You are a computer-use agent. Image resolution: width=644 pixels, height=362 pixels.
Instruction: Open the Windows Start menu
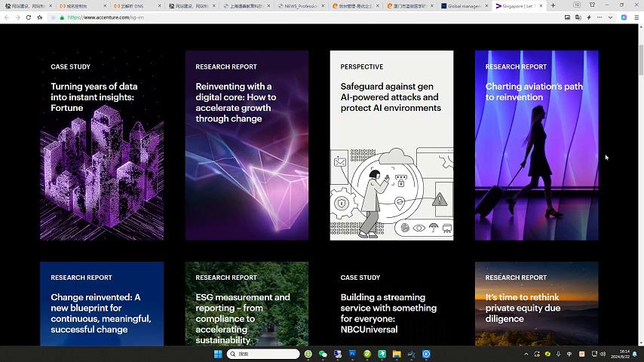point(218,354)
